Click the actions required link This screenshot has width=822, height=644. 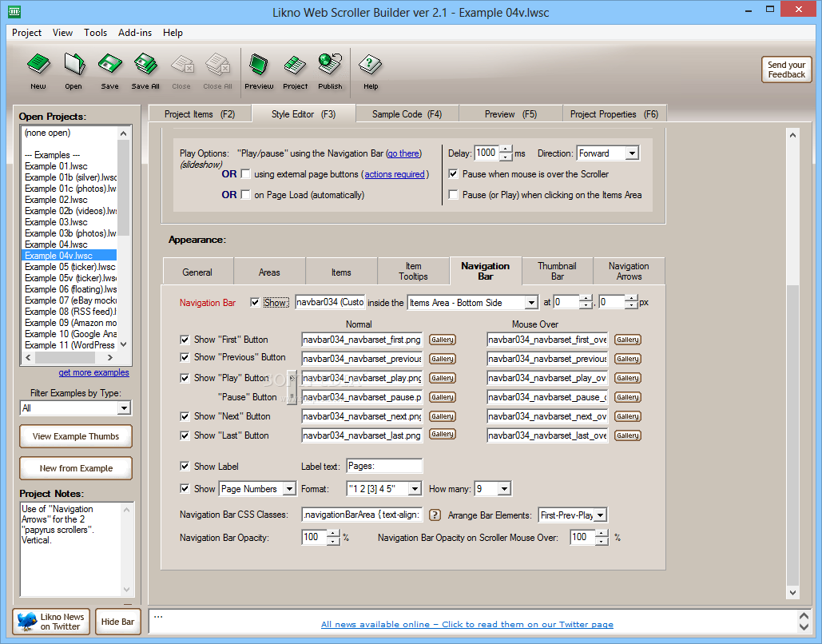pyautogui.click(x=395, y=174)
